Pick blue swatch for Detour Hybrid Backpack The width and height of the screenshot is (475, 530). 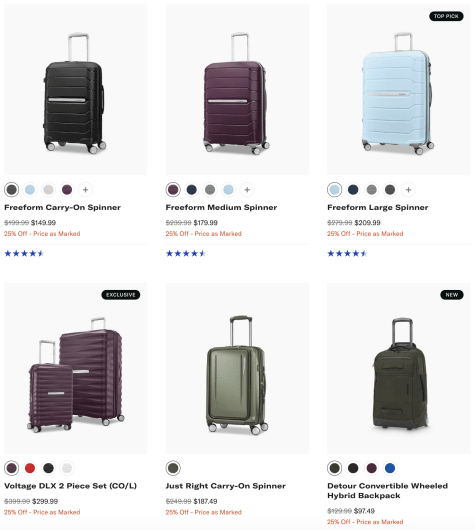390,468
